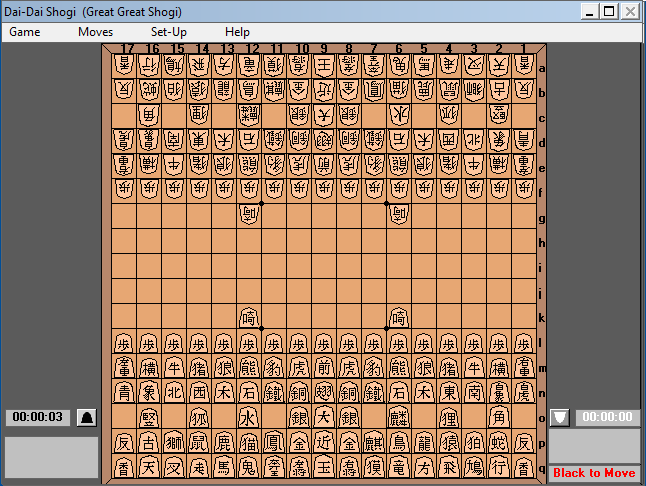The height and width of the screenshot is (486, 646).
Task: Select Black's cat 猫 on square 12p
Action: coord(249,442)
